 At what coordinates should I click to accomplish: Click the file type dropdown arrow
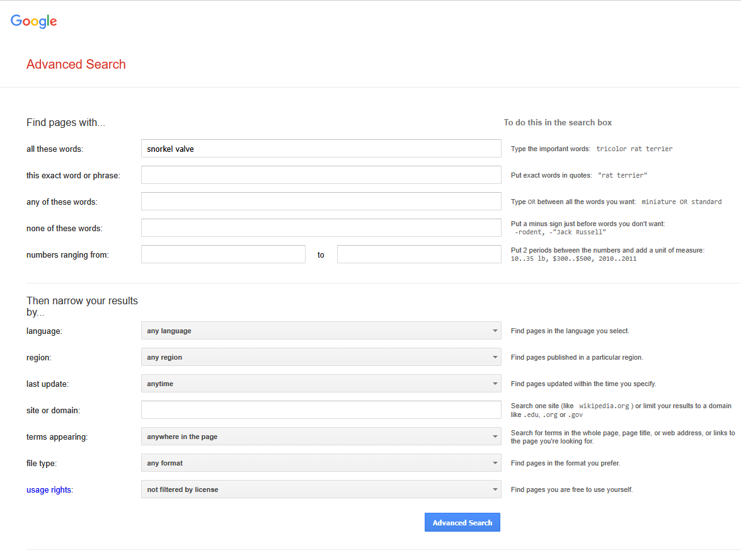pyautogui.click(x=495, y=463)
